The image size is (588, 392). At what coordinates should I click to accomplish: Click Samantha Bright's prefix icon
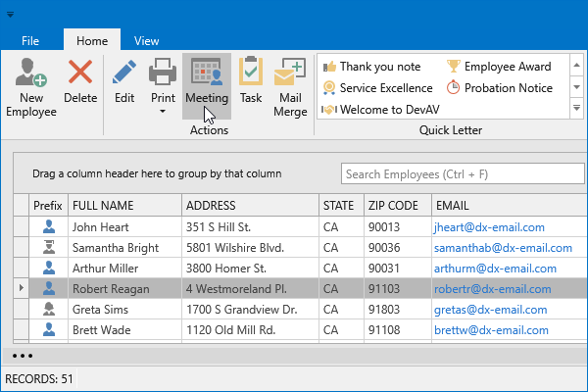(x=49, y=247)
